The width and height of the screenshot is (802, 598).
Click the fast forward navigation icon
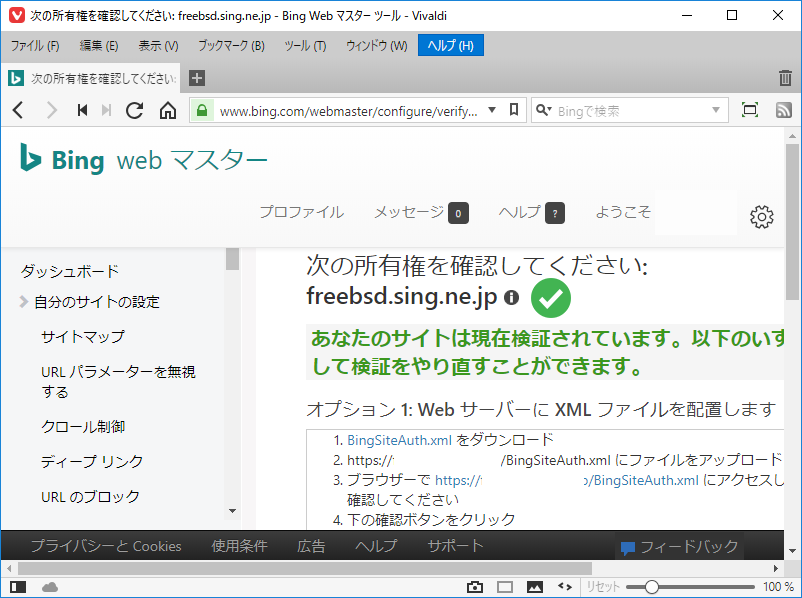pos(106,110)
